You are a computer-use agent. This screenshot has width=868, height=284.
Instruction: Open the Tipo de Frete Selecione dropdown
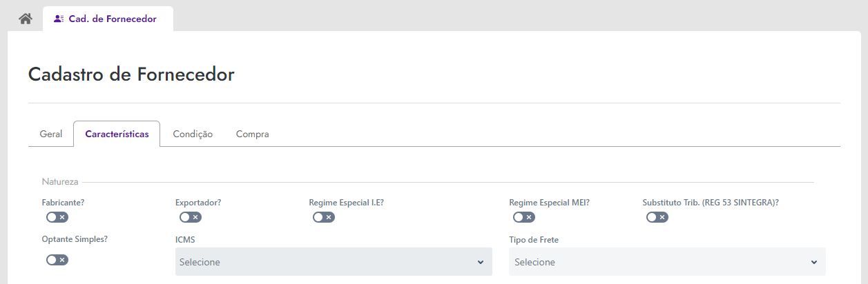(x=667, y=262)
